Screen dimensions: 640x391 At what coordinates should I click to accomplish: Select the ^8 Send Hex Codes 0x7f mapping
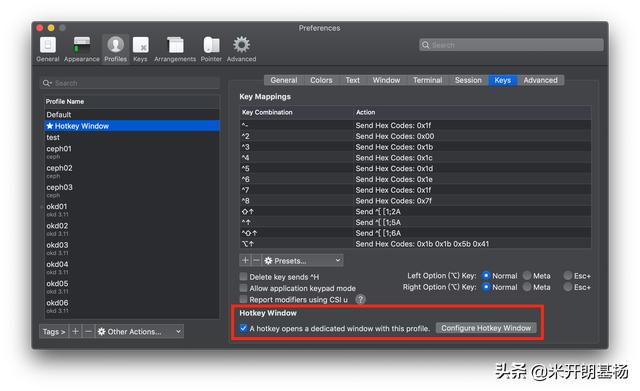[415, 201]
